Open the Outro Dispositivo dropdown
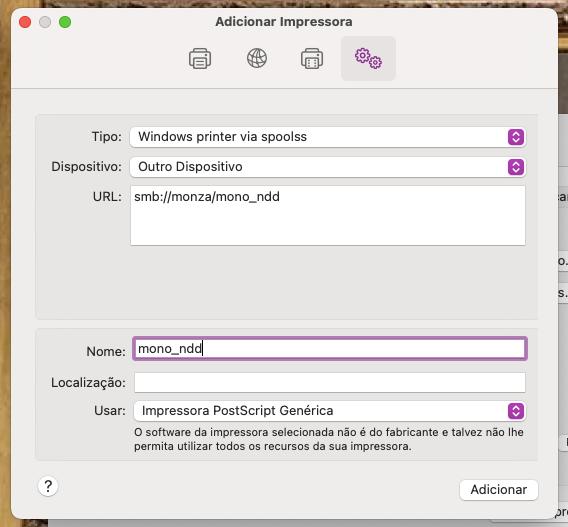The height and width of the screenshot is (527, 568). (327, 167)
